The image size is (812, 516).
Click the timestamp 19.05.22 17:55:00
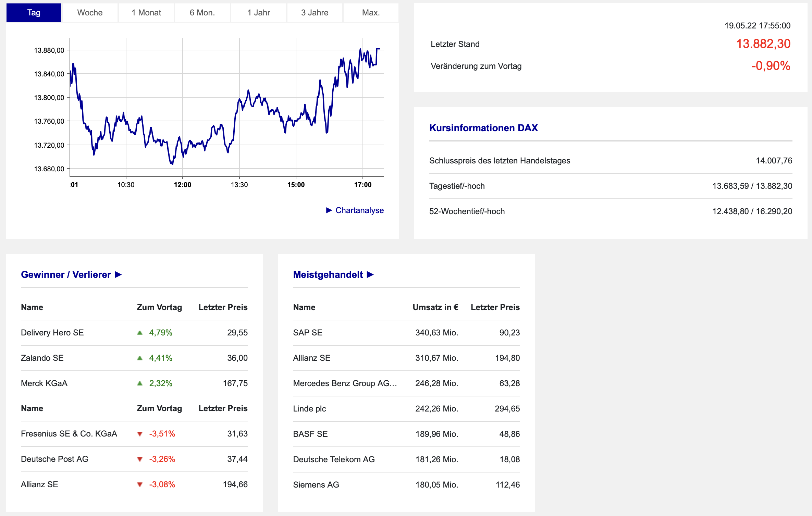click(x=758, y=26)
